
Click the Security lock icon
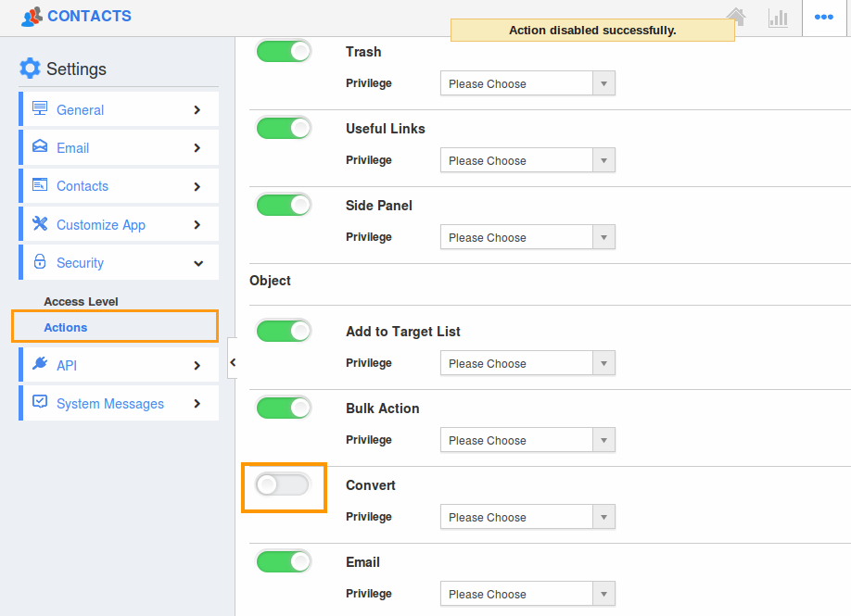tap(39, 262)
